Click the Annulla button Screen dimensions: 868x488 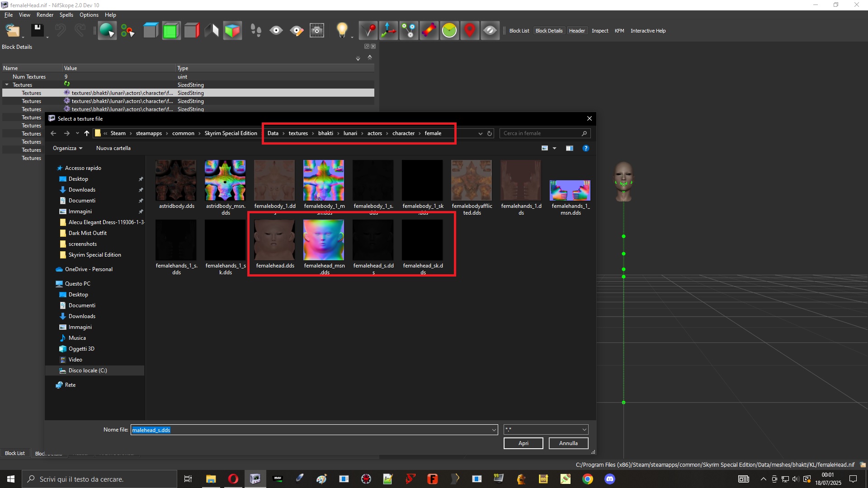coord(568,443)
